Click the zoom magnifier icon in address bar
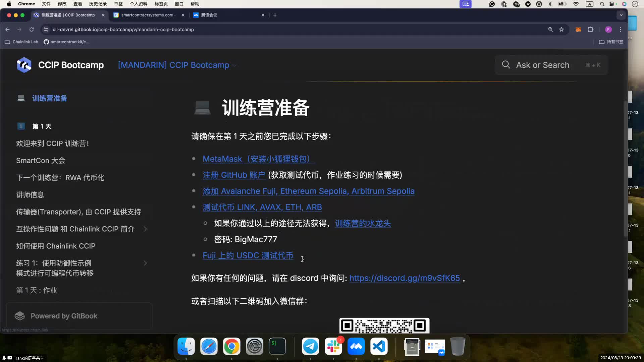Image resolution: width=644 pixels, height=362 pixels. (x=550, y=29)
